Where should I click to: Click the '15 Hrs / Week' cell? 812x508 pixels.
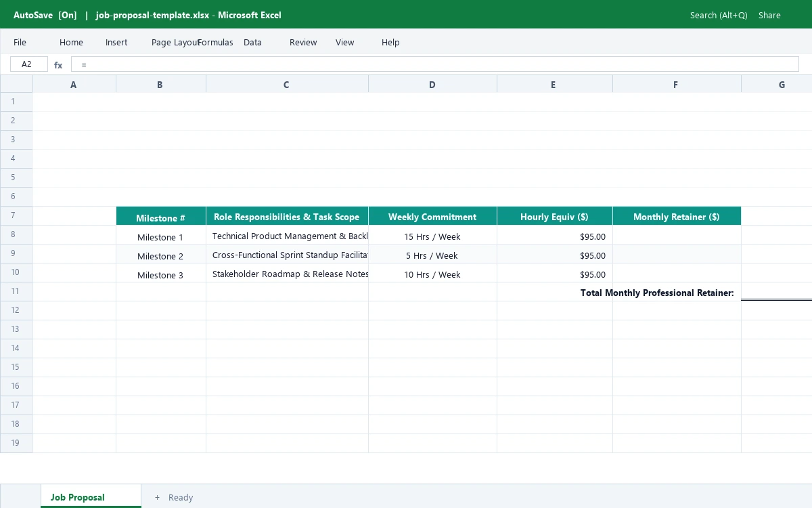point(432,235)
